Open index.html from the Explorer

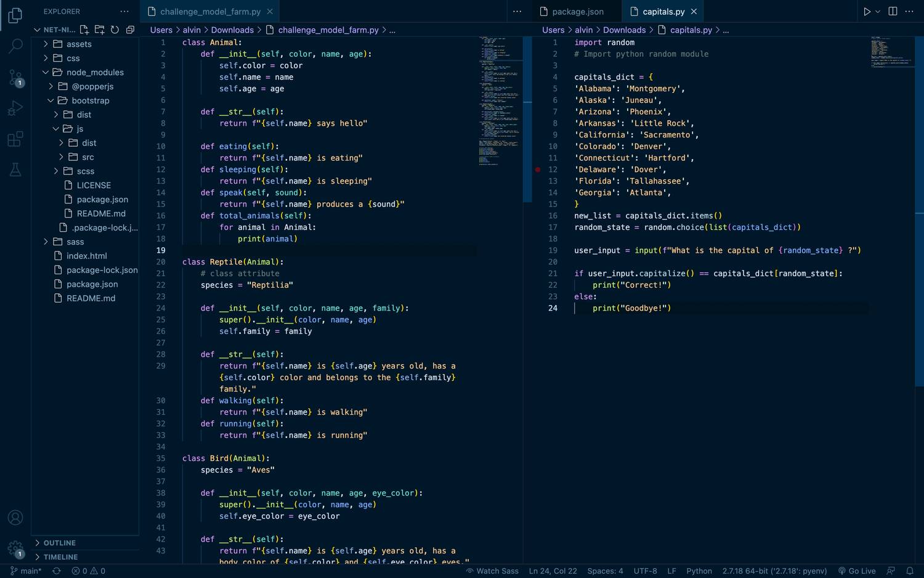coord(86,256)
